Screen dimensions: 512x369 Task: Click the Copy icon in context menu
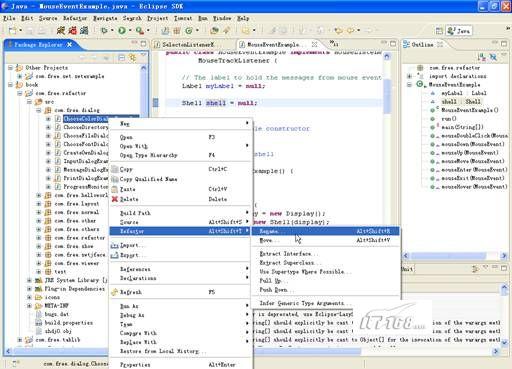coord(115,169)
